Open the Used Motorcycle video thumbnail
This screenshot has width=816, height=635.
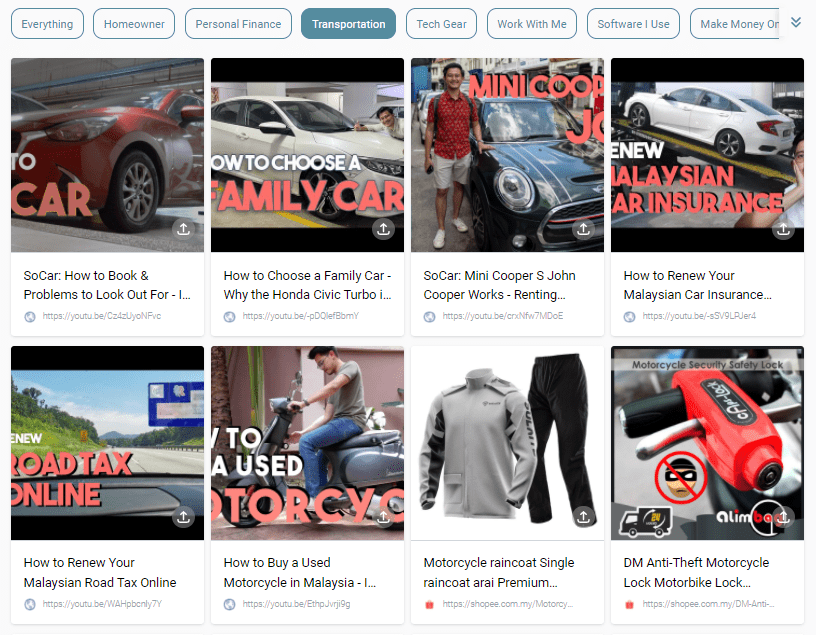(307, 443)
